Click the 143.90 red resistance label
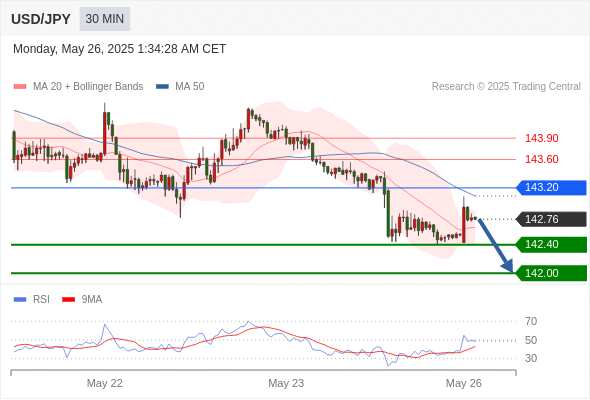This screenshot has height=400, width=590. pyautogui.click(x=541, y=138)
